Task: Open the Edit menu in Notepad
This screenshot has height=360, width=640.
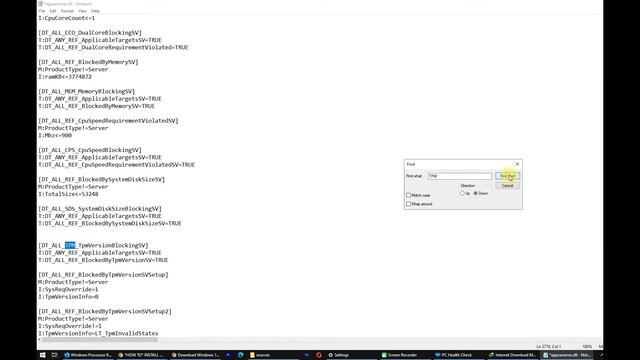Action: coord(53,11)
